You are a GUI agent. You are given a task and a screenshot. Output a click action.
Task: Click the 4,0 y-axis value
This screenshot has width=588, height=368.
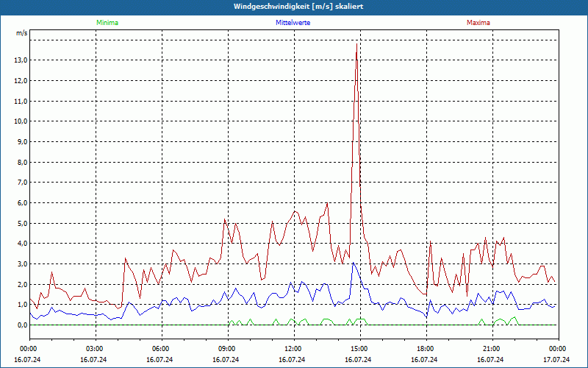23,244
